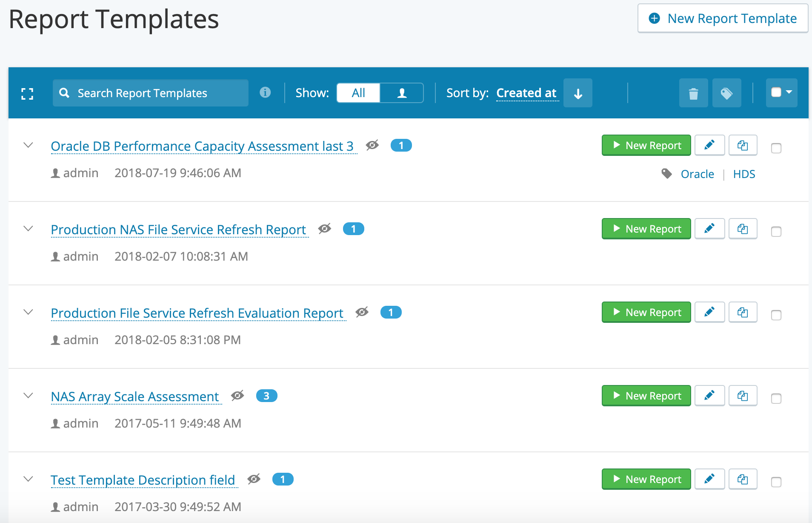Click count badge of Test Template Description field

pos(283,480)
